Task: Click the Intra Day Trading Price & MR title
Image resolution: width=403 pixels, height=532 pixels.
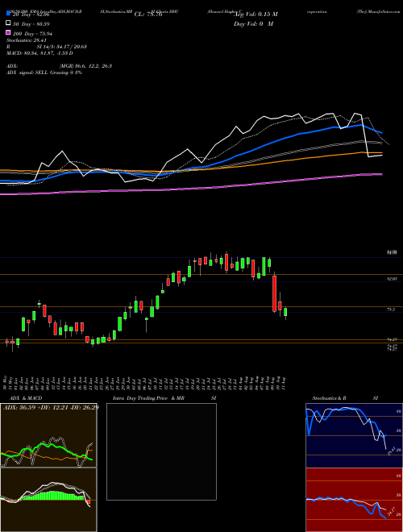Action: (x=148, y=398)
